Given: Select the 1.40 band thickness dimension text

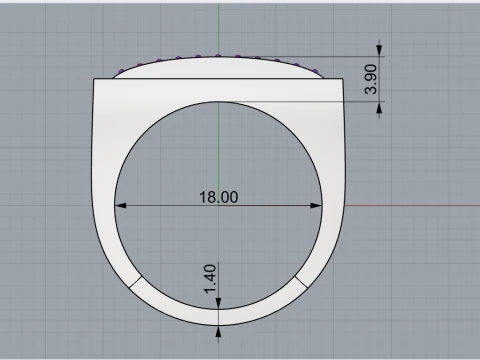Looking at the screenshot, I should click(x=210, y=279).
